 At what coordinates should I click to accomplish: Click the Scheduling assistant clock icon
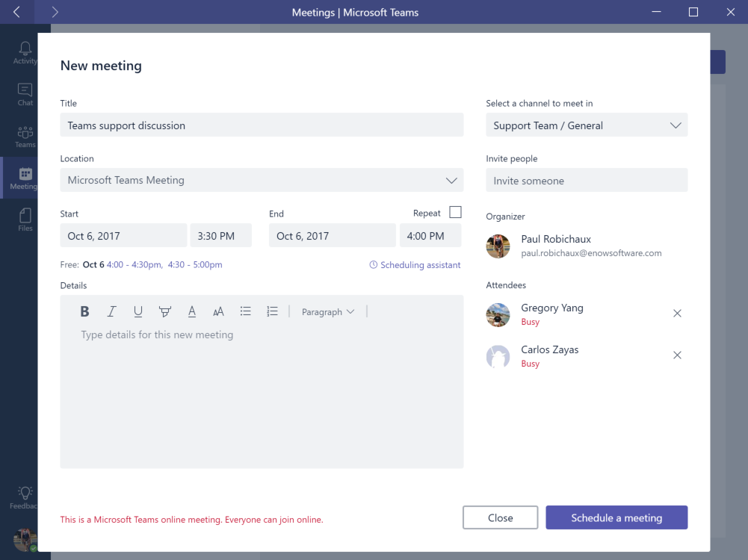click(373, 264)
